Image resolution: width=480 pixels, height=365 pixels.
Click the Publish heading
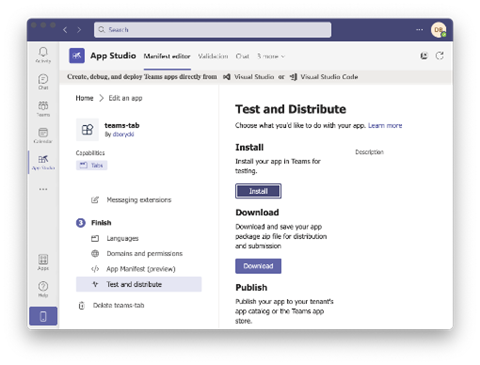click(251, 288)
